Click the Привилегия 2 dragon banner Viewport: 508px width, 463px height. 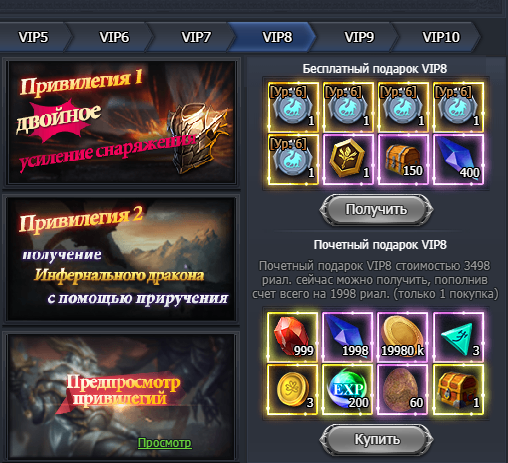[121, 259]
